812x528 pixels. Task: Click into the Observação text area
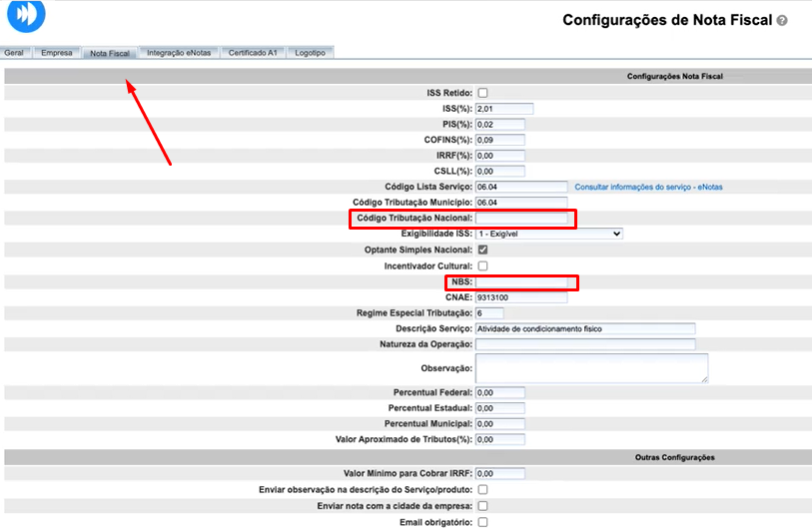click(591, 367)
